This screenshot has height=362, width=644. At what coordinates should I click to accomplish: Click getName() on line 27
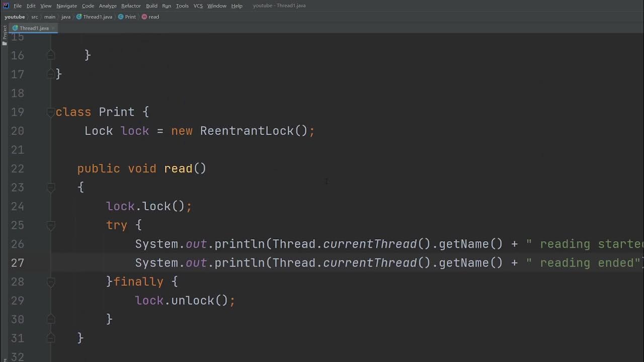tap(471, 262)
